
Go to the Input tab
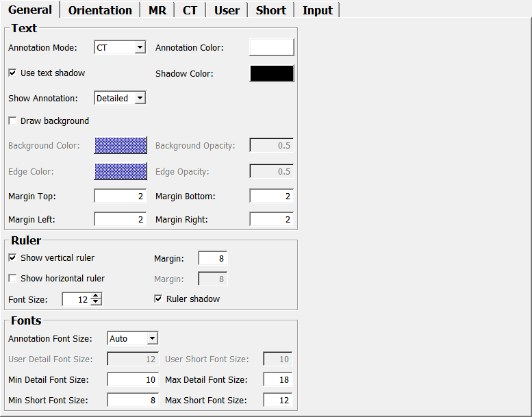[x=317, y=10]
